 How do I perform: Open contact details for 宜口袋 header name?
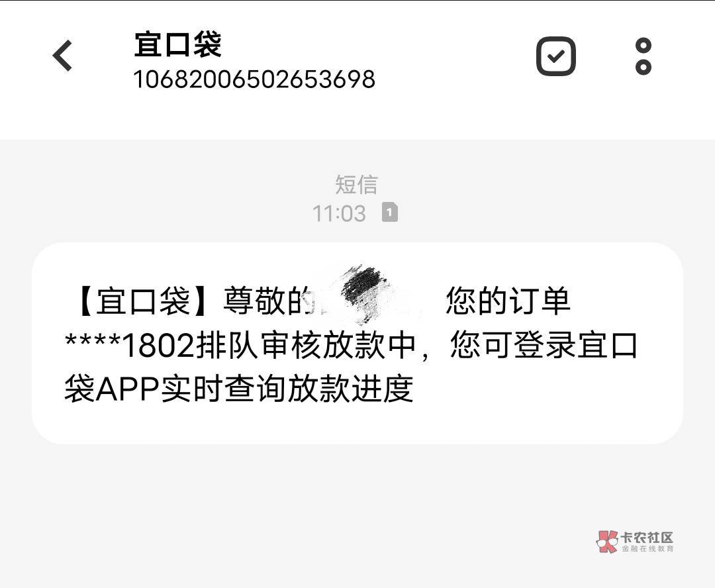178,45
